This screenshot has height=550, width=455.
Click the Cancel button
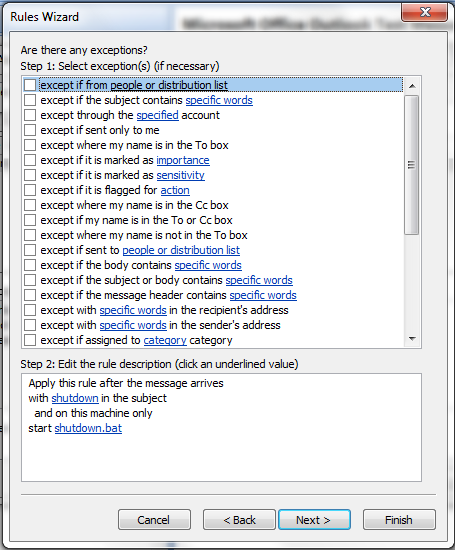point(154,519)
